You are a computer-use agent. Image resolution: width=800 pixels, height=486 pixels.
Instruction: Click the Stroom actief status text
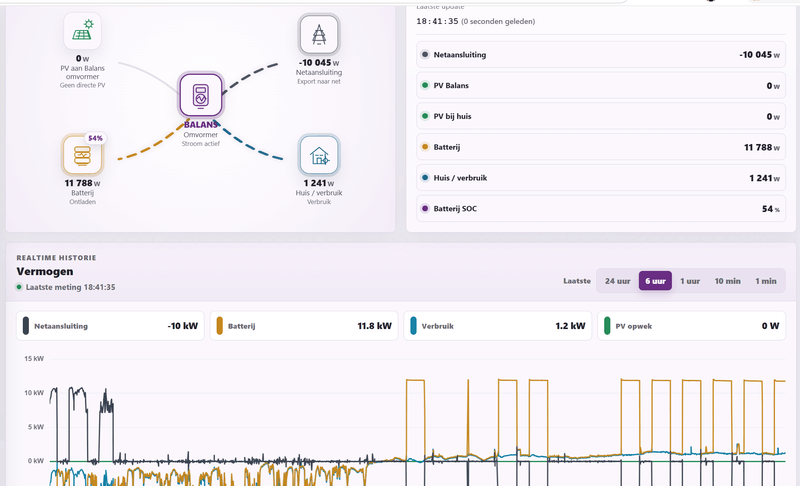[x=201, y=144]
